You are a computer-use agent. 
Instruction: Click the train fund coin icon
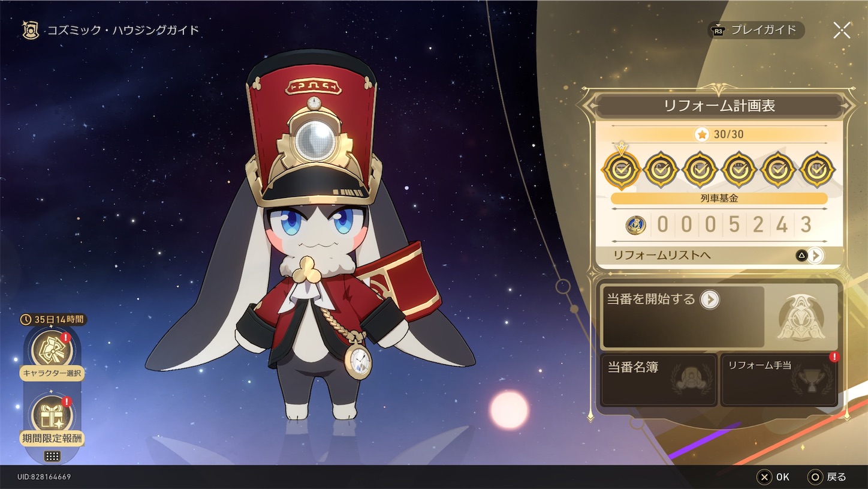pos(635,225)
